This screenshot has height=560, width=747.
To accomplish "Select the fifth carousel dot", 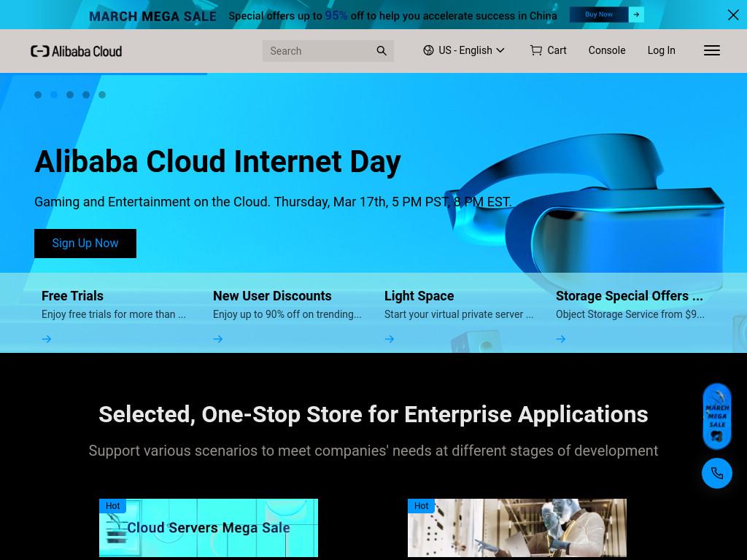I will point(102,95).
